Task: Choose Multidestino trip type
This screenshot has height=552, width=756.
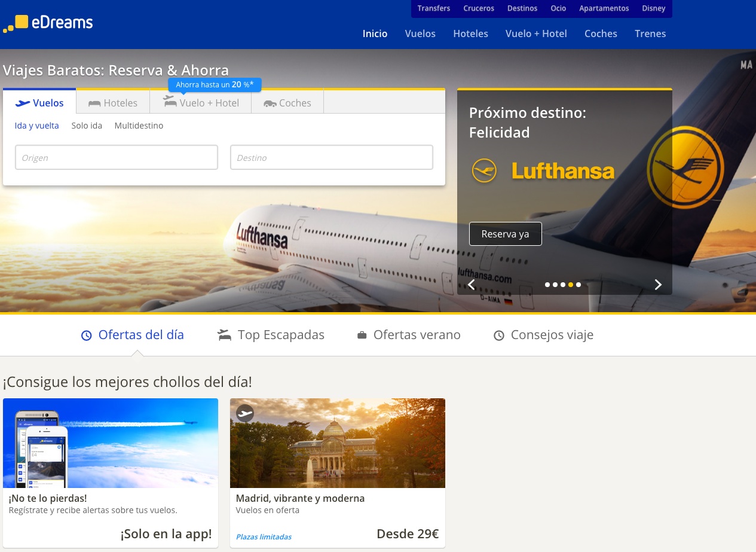Action: coord(139,126)
